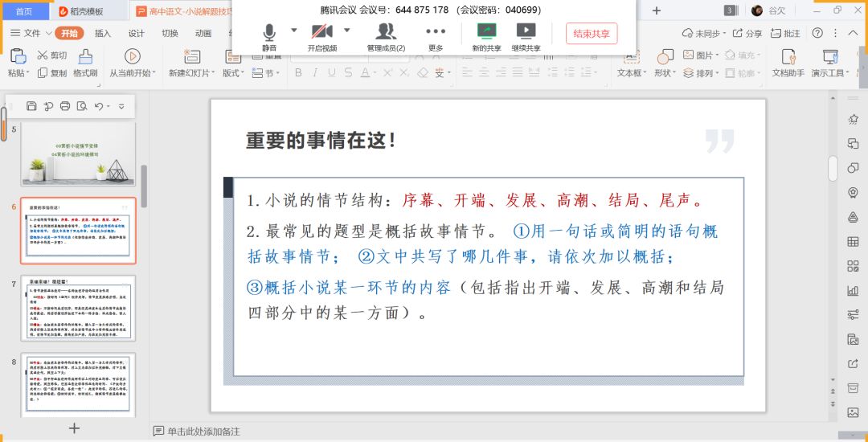The image size is (868, 442).
Task: Select slide 7 thumbnail
Action: [78, 307]
